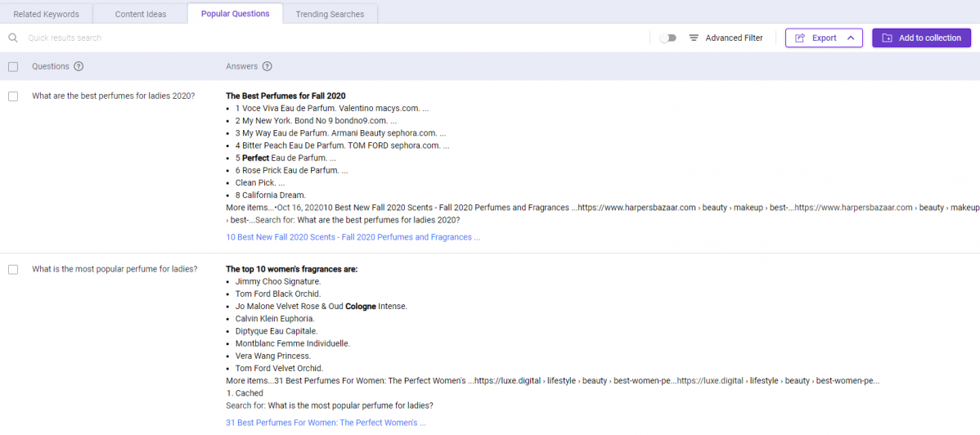Click the help icon beside Answers

coord(267,67)
